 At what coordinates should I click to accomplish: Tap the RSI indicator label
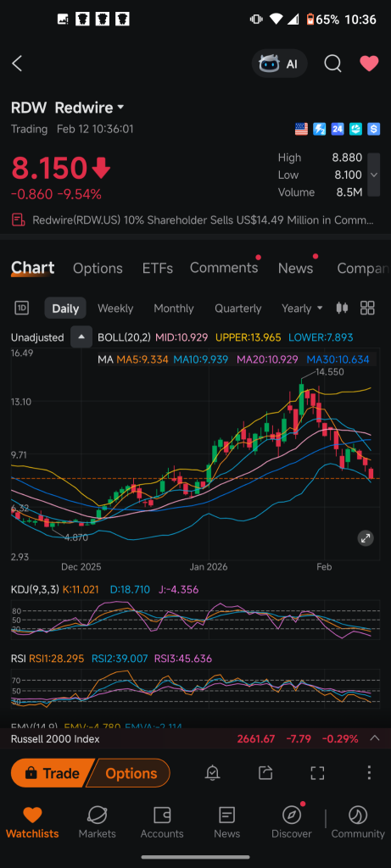pyautogui.click(x=19, y=659)
